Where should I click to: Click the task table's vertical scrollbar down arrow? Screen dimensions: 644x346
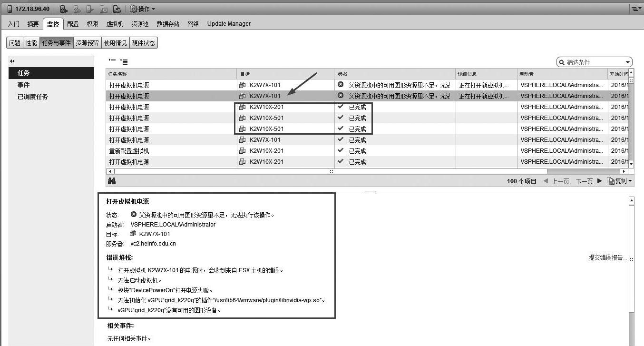pos(631,164)
